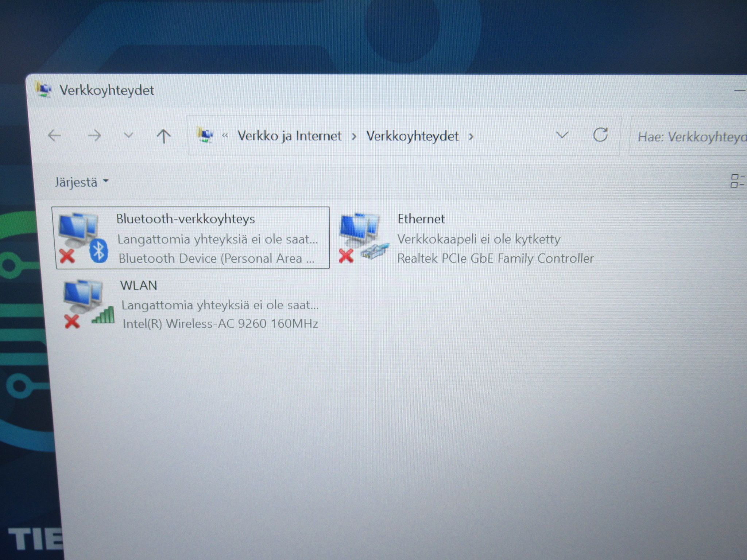Select Bluetooth-verkkoyhteys adapter icon

click(83, 238)
